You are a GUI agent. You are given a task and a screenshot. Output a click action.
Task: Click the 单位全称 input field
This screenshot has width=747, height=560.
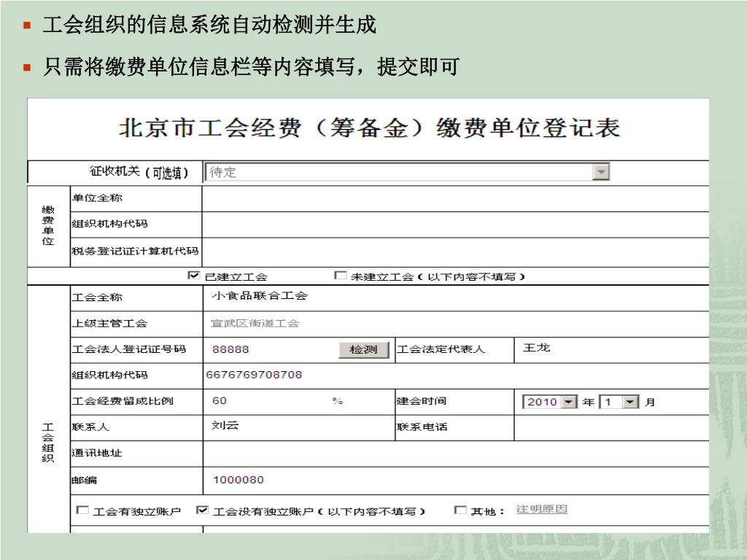tap(455, 198)
